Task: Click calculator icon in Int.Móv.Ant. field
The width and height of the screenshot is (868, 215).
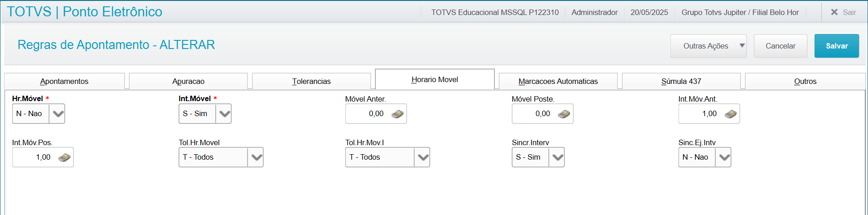Action: click(731, 114)
